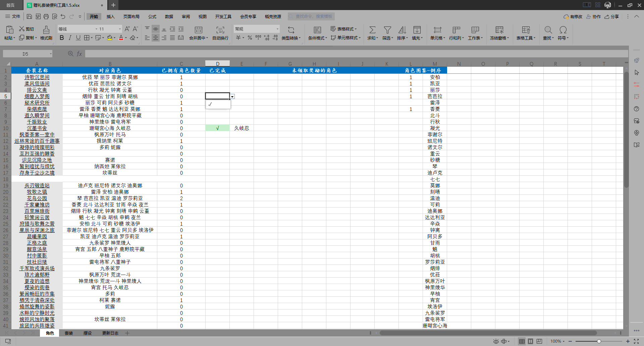The height and width of the screenshot is (346, 644).
Task: Undo the last action
Action: coord(63,16)
